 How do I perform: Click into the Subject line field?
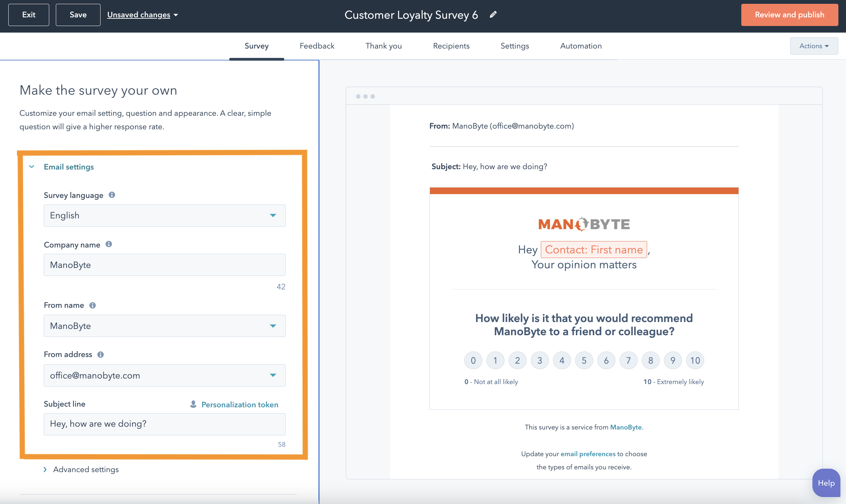click(x=164, y=424)
